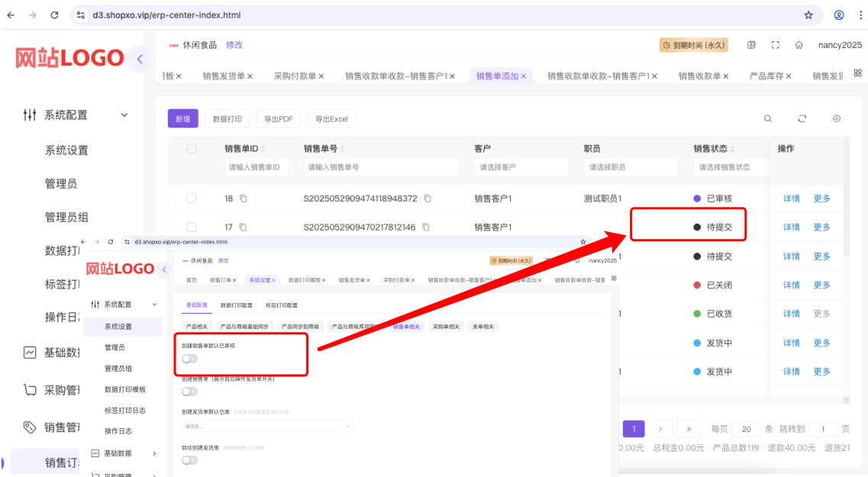Screen dimensions: 868x477
Task: Click the search icon above the sales table
Action: click(768, 118)
